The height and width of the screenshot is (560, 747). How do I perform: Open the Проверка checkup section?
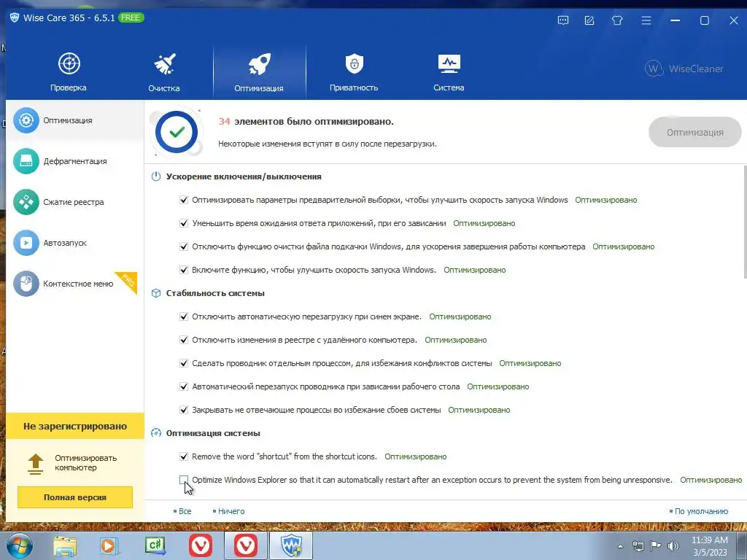pyautogui.click(x=69, y=72)
